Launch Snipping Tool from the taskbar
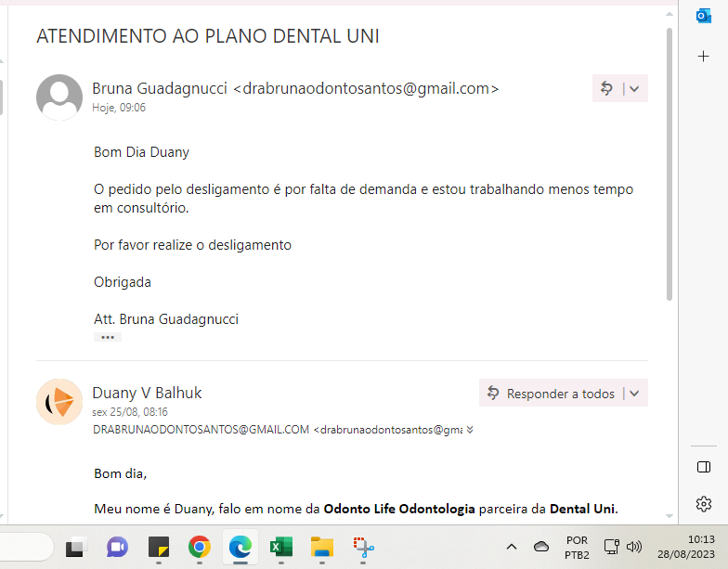Viewport: 728px width, 569px height. pos(362,547)
